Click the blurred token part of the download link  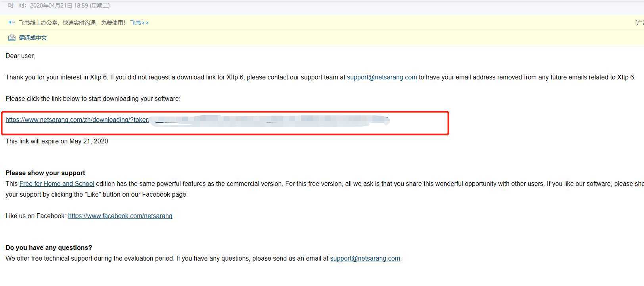coord(270,120)
